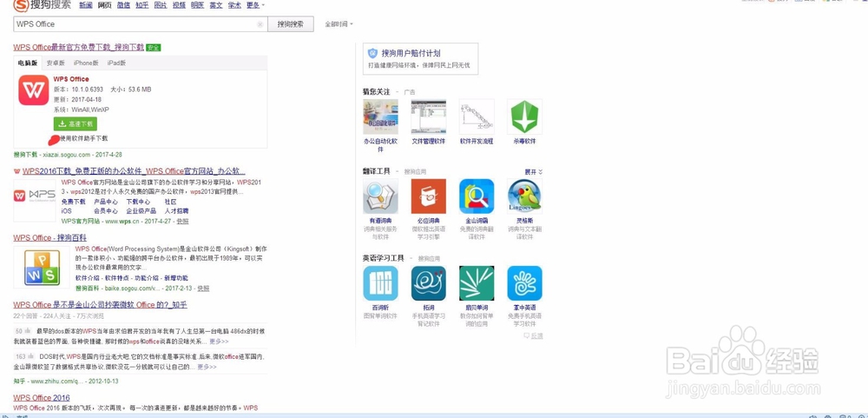Click thumbs-up icon beside the 50 votes answer
Image resolution: width=868 pixels, height=418 pixels.
pyautogui.click(x=27, y=331)
